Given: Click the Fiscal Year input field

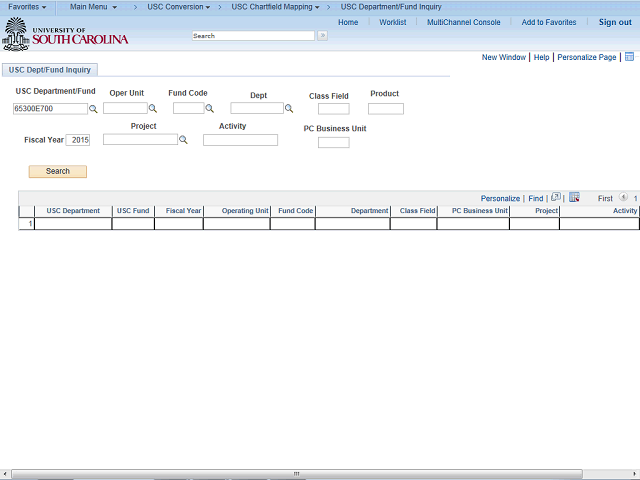Looking at the screenshot, I should click(x=78, y=140).
